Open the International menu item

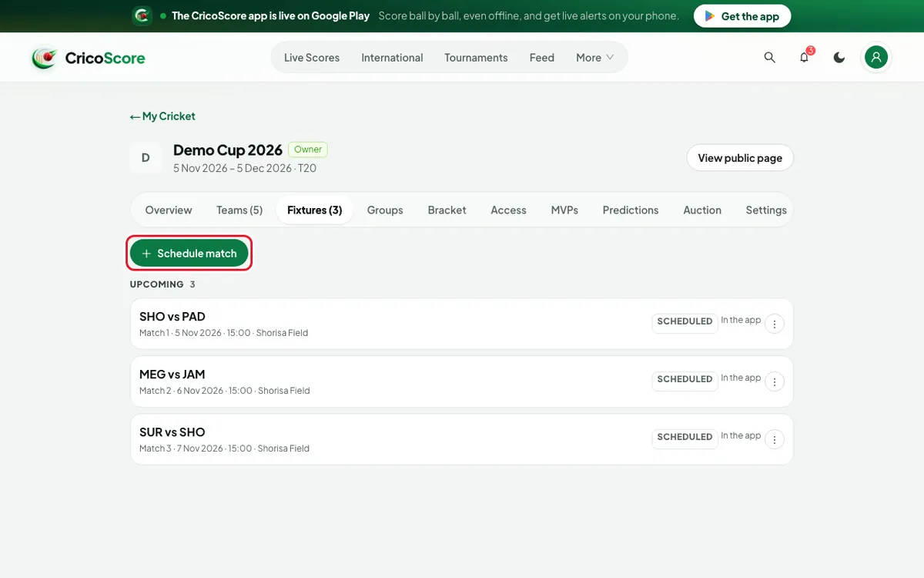coord(392,58)
